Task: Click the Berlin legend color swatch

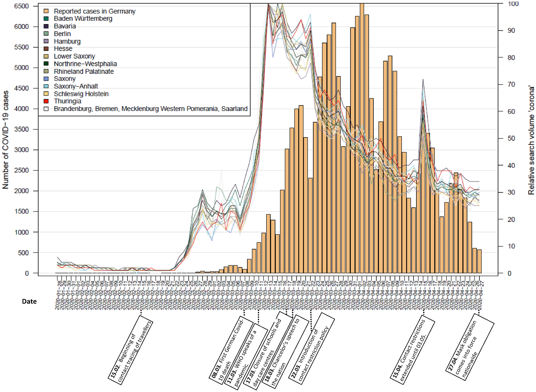Action: tap(46, 34)
